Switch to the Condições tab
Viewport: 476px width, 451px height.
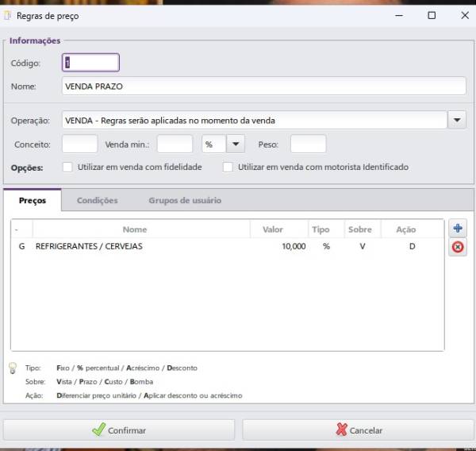(x=97, y=201)
